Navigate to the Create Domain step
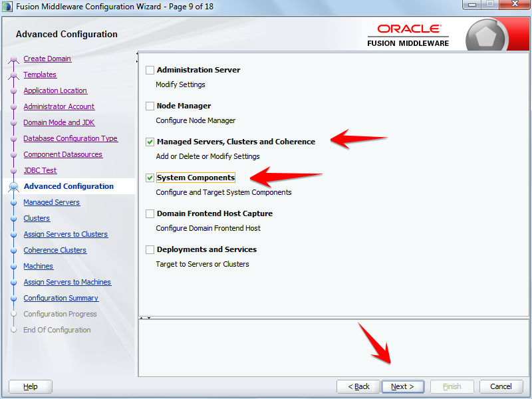 click(47, 59)
